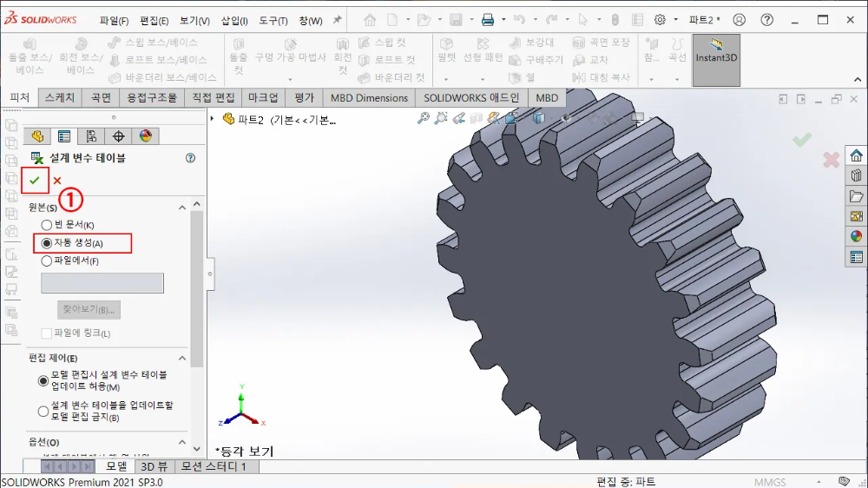Toggle the Instant3D button
868x488 pixels.
pyautogui.click(x=716, y=61)
